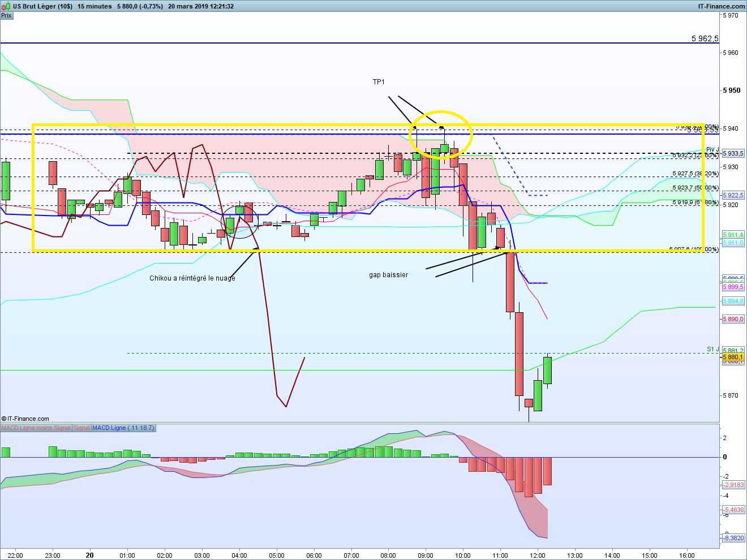
Task: Click the 5 933,5 price tag on axis
Action: [733, 153]
